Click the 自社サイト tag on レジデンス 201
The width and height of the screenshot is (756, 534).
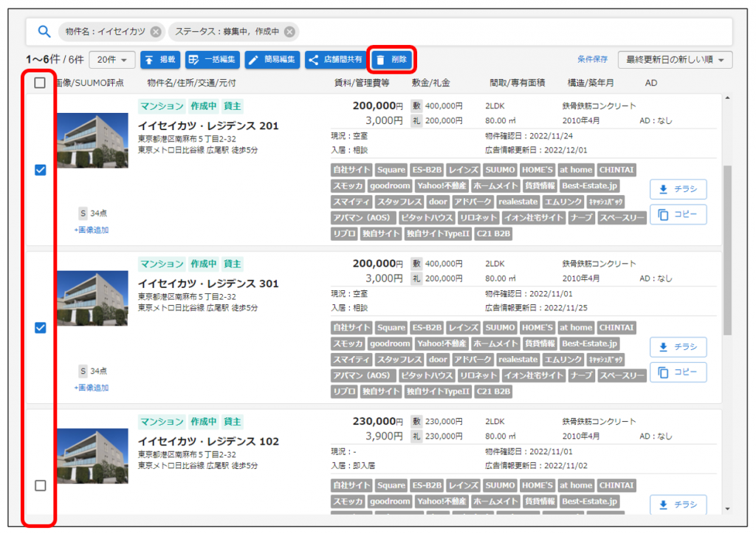click(351, 170)
